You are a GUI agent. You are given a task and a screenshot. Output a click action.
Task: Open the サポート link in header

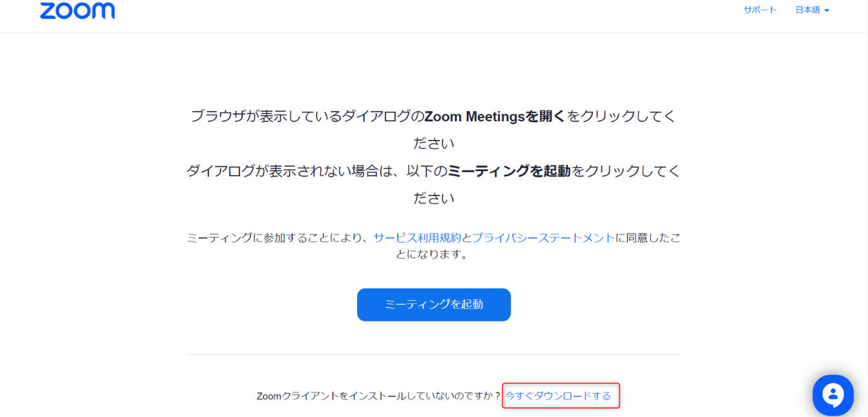point(759,10)
